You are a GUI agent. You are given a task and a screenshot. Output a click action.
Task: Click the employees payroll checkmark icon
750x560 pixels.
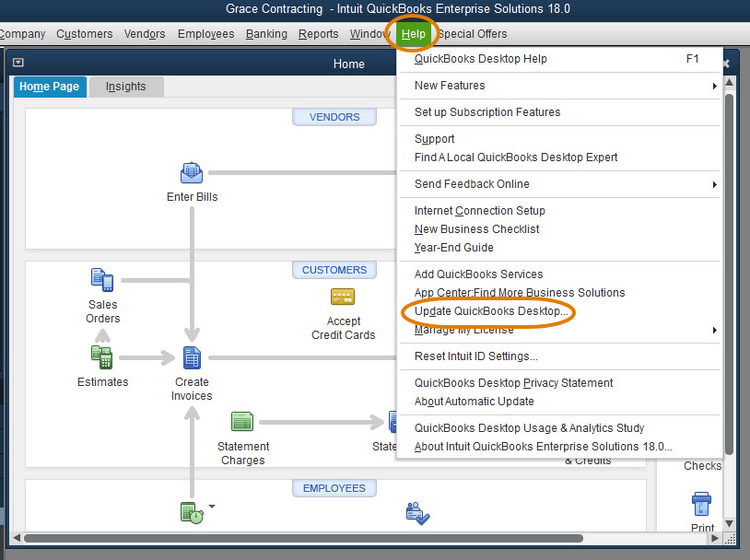(417, 514)
